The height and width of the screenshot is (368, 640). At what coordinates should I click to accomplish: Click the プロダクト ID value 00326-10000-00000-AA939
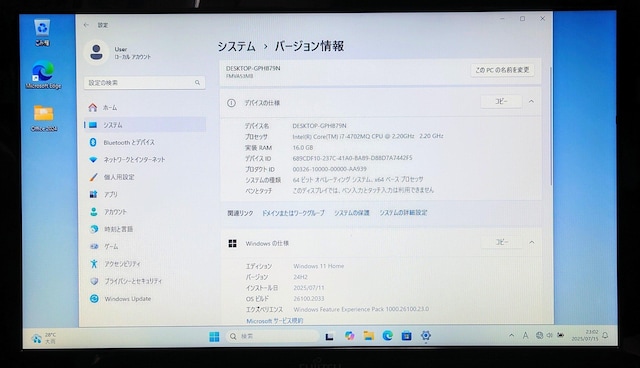[329, 169]
